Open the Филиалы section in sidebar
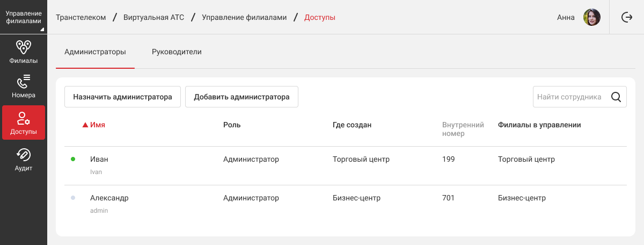The width and height of the screenshot is (644, 245). 24,52
